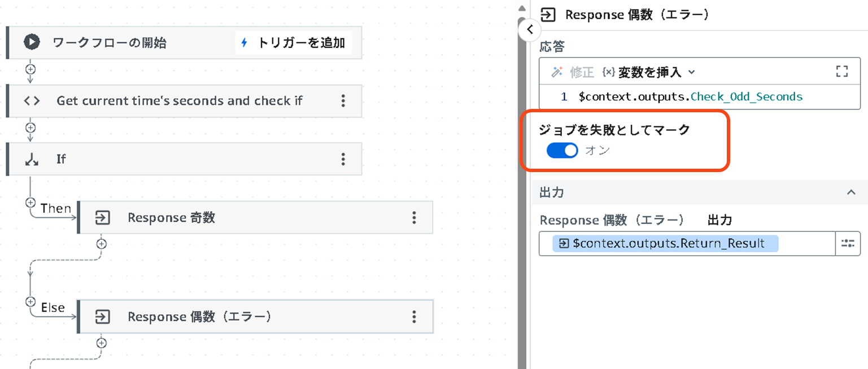Click the fullscreen expand icon in 応答 editor
The height and width of the screenshot is (369, 868).
[841, 72]
